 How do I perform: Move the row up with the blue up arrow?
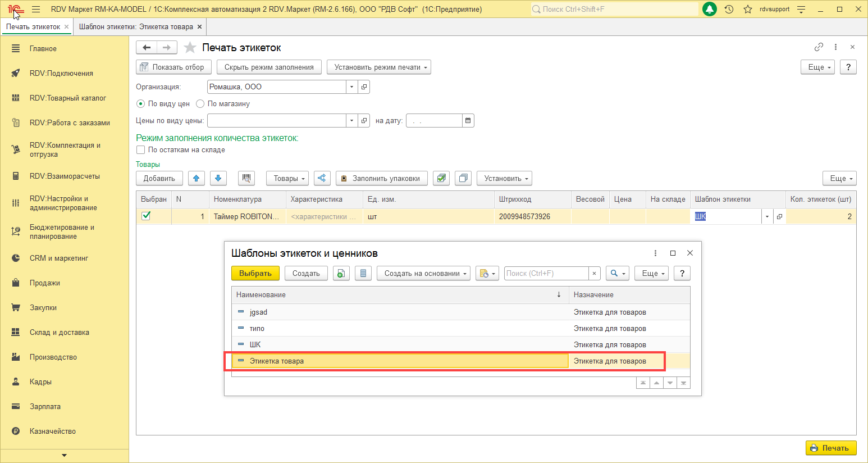point(196,178)
